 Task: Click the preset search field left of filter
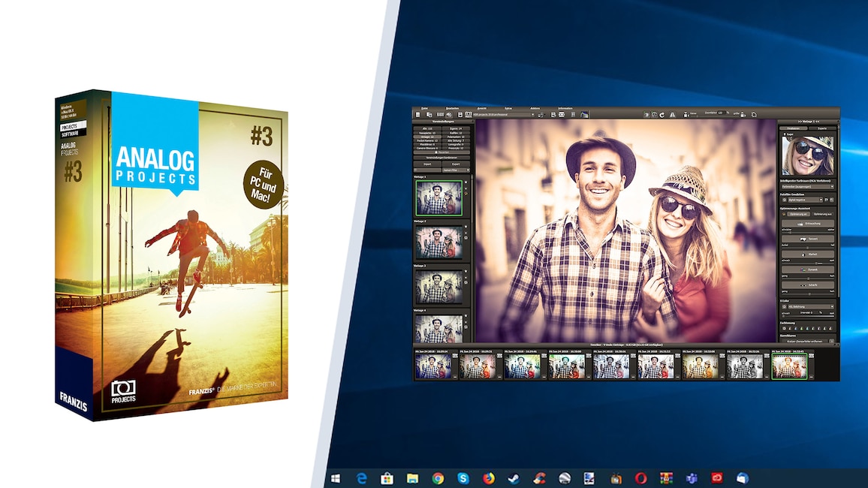tap(427, 170)
